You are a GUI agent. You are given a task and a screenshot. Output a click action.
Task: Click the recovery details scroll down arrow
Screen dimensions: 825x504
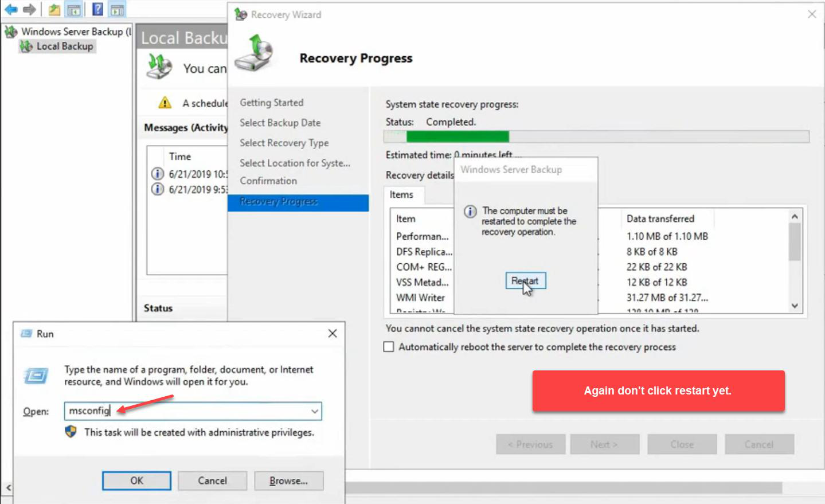[795, 306]
